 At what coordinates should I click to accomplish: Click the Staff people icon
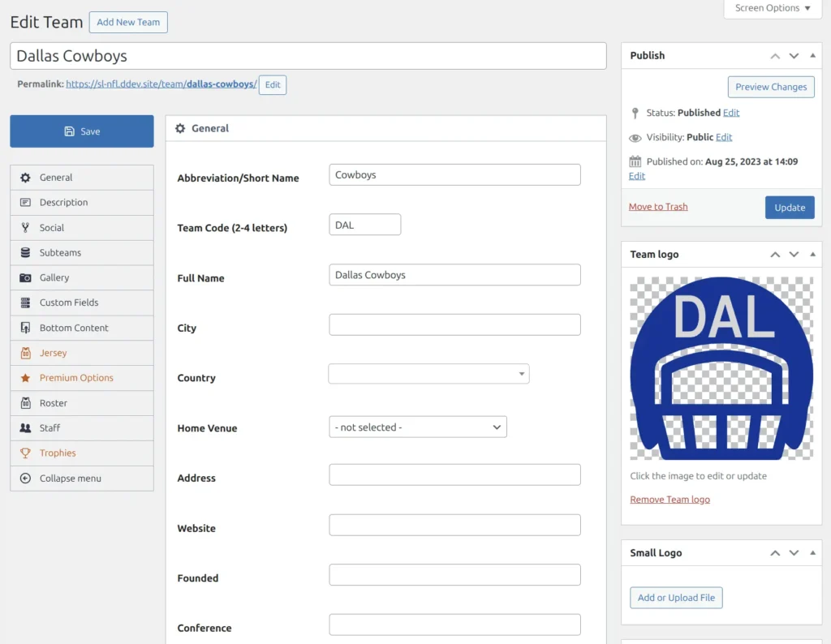point(25,428)
